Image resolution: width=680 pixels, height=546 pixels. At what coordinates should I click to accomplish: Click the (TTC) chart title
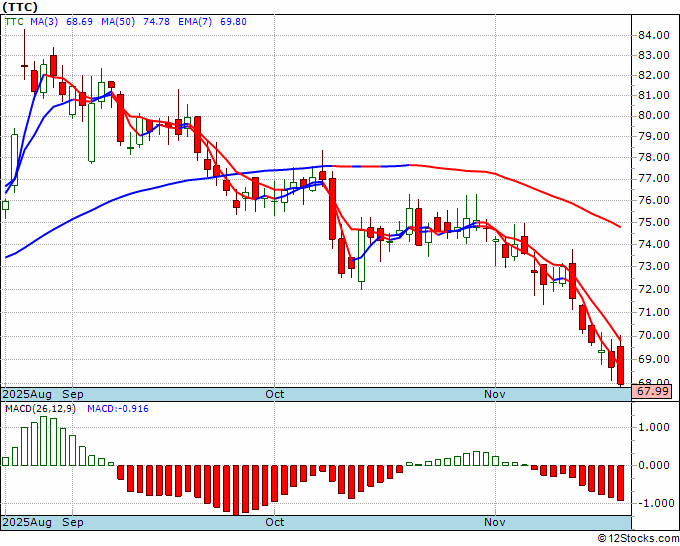pos(20,7)
